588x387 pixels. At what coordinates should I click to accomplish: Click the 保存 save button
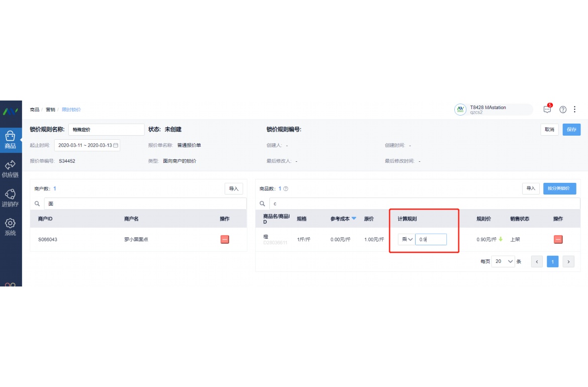coord(571,130)
